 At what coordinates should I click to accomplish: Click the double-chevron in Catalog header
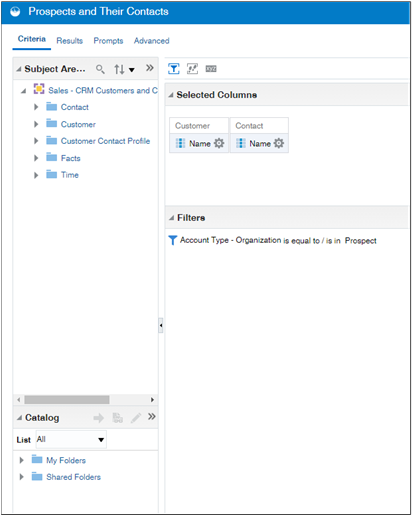point(152,416)
